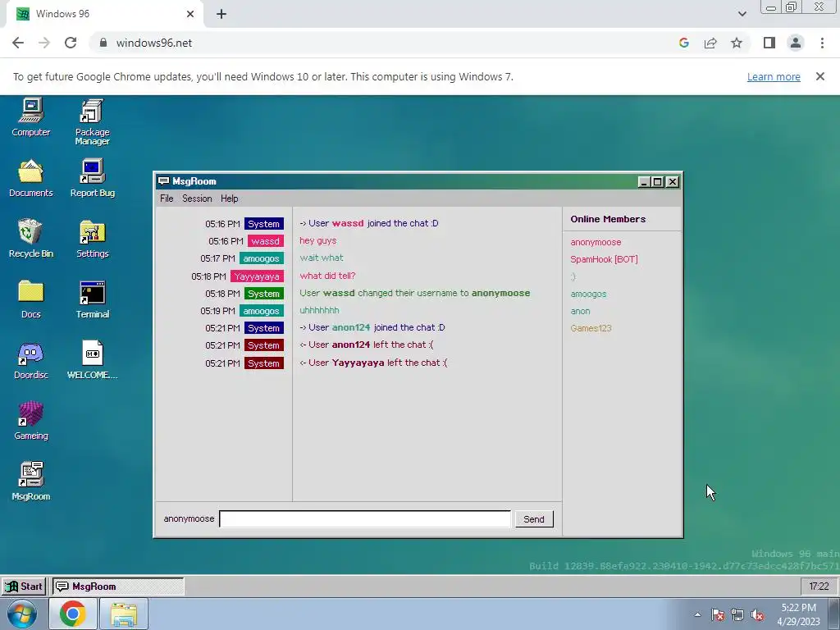Click the Yayyayaya username tag at 05:18 PM
Image resolution: width=840 pixels, height=630 pixels.
coord(257,276)
